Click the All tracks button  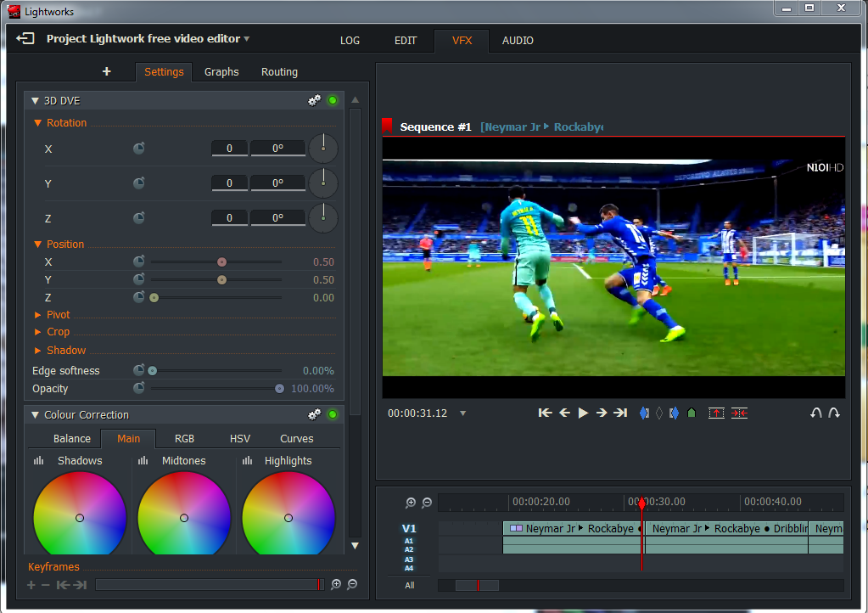tap(410, 585)
